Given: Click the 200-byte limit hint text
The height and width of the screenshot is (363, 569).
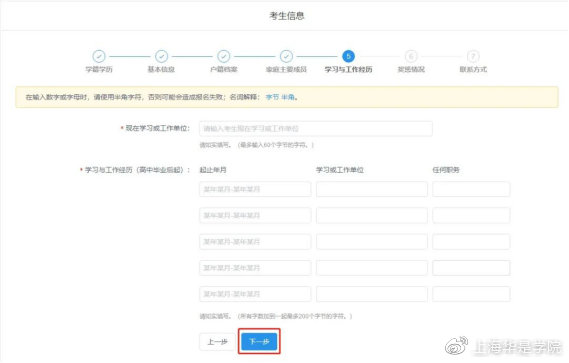Looking at the screenshot, I should click(276, 316).
